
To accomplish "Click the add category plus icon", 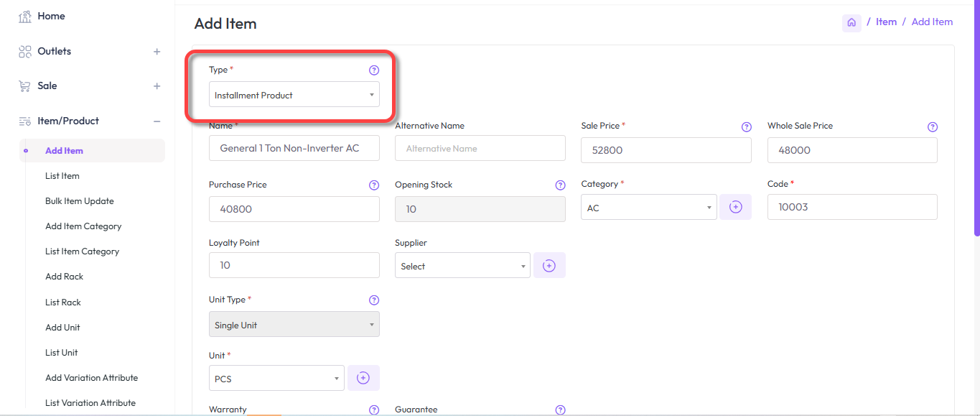I will pos(735,207).
